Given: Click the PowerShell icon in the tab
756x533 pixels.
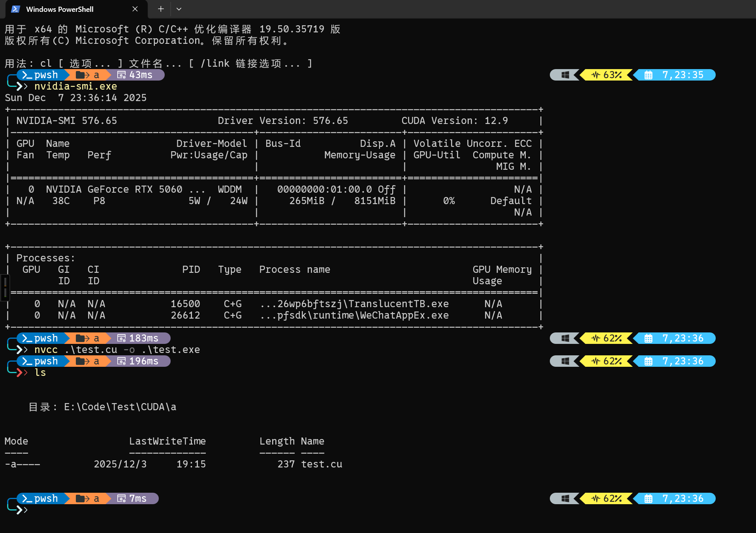Looking at the screenshot, I should [16, 9].
